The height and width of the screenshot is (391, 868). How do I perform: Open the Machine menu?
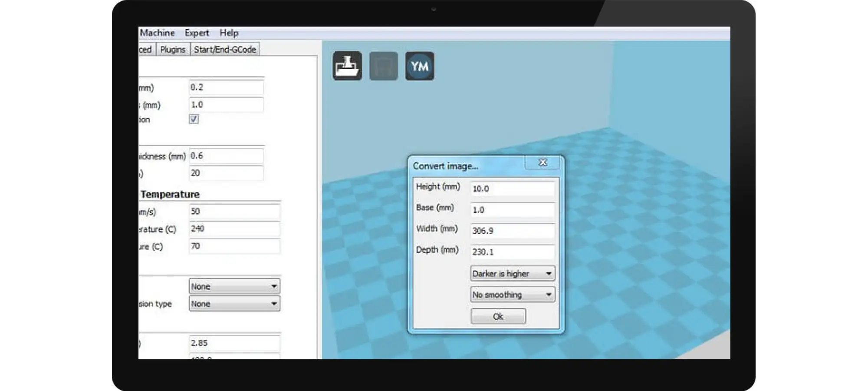click(157, 33)
